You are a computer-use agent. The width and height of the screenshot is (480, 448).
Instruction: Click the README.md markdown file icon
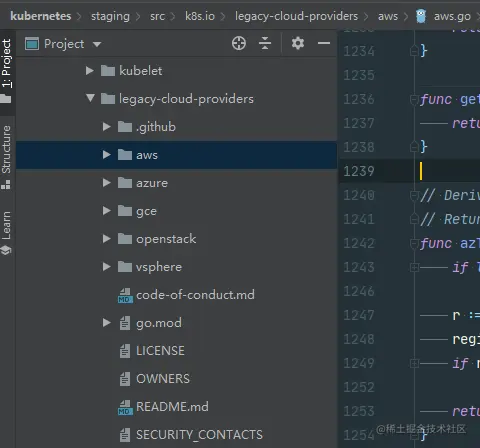coord(125,407)
